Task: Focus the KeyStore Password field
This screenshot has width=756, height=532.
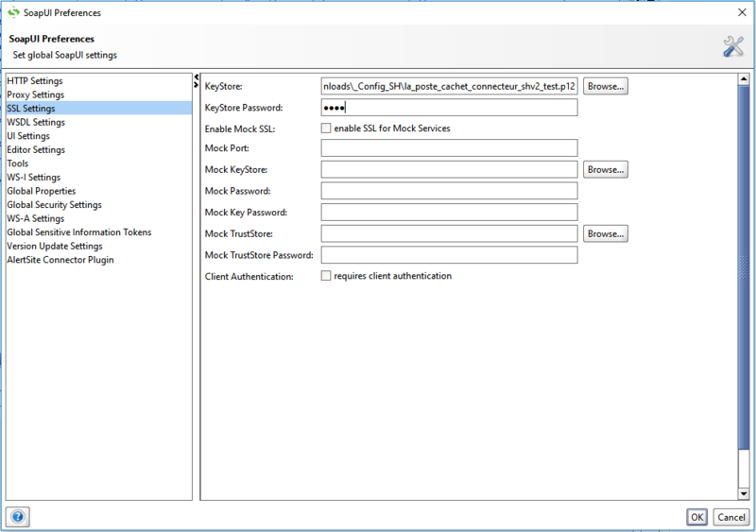Action: (x=450, y=108)
